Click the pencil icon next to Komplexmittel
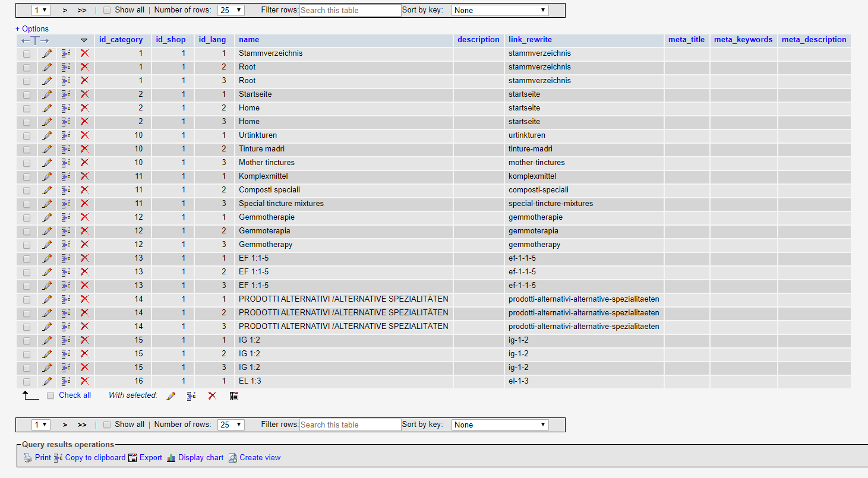The image size is (868, 478). click(47, 176)
